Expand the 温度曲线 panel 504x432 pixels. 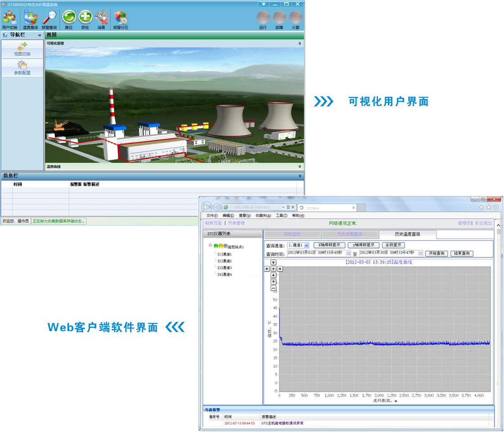(300, 166)
